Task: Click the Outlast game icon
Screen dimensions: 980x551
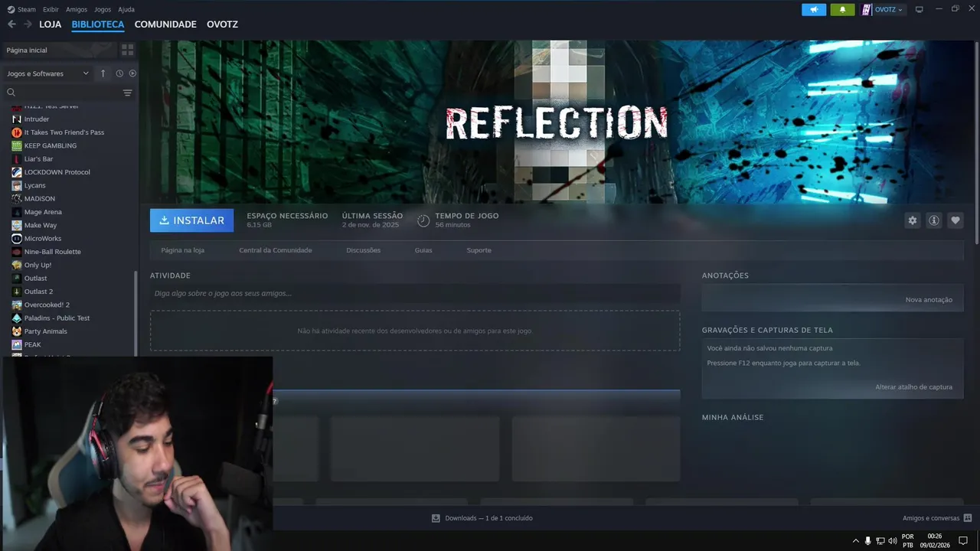Action: click(x=17, y=278)
